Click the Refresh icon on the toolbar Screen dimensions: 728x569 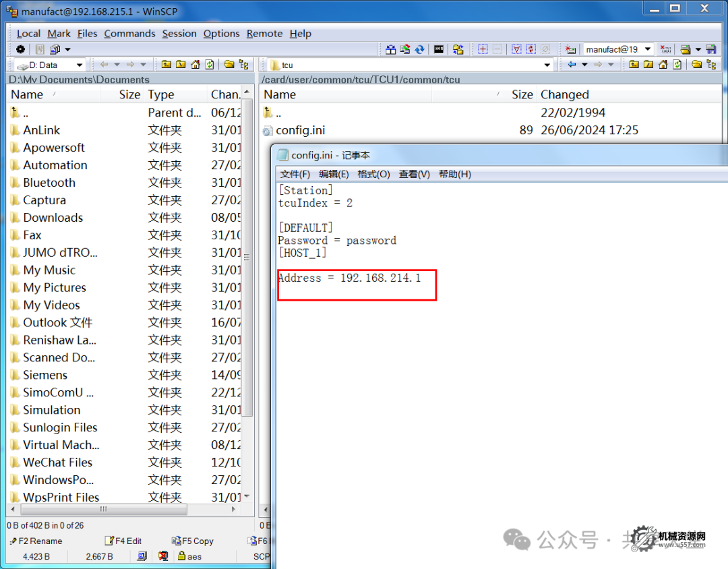click(420, 49)
